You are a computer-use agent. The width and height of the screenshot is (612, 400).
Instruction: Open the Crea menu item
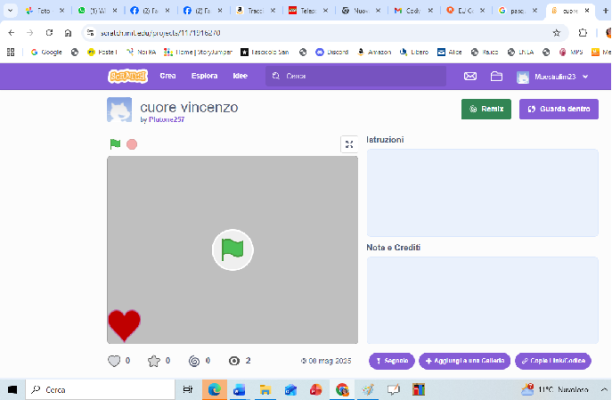pos(168,76)
